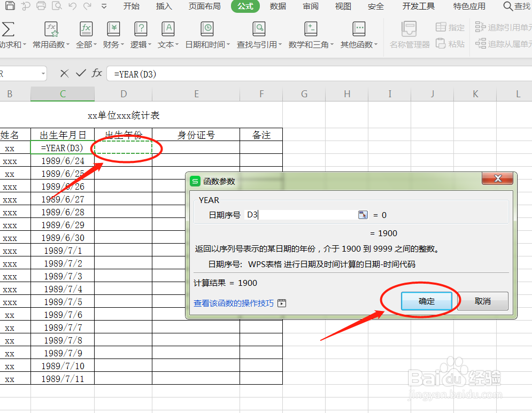Click inside the 日期序号 input field
This screenshot has height=413, width=532.
[x=299, y=215]
